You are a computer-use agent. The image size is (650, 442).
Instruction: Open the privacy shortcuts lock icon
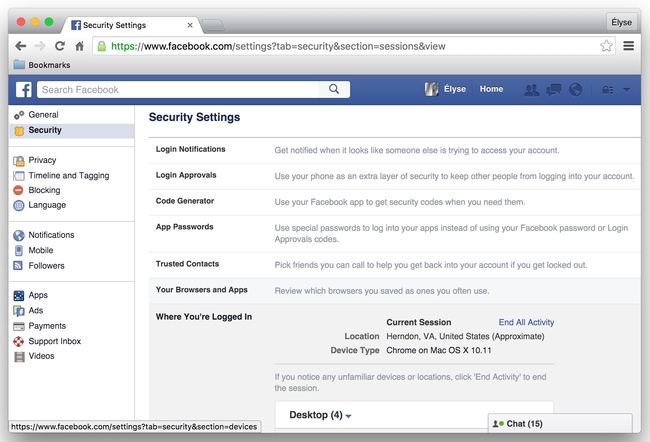tap(606, 89)
